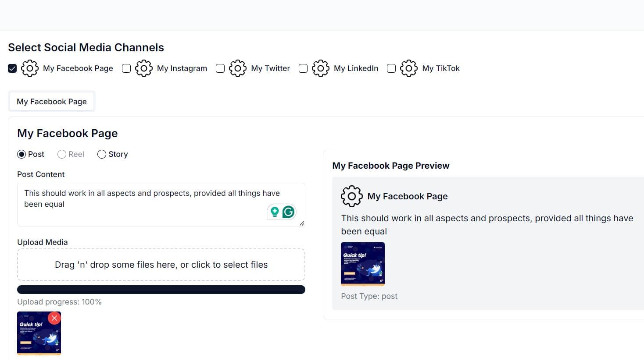Image resolution: width=644 pixels, height=361 pixels.
Task: Enable the My Instagram channel checkbox
Action: (x=126, y=68)
